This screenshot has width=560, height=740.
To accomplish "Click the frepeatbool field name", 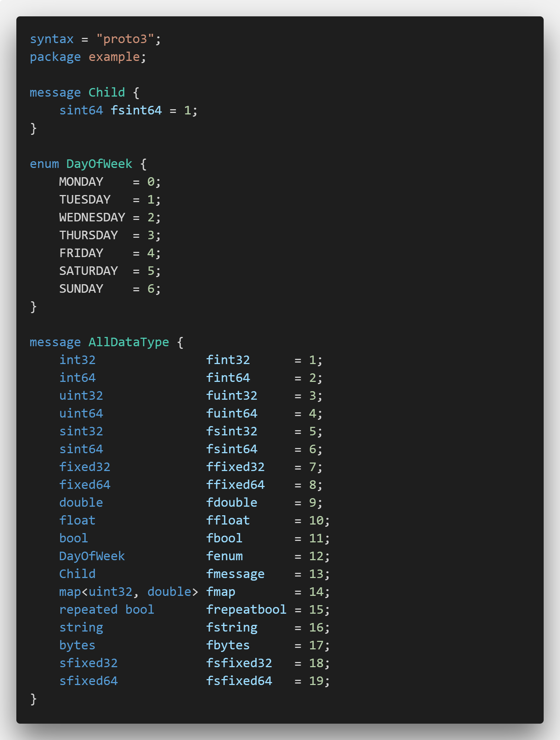I will tap(246, 610).
